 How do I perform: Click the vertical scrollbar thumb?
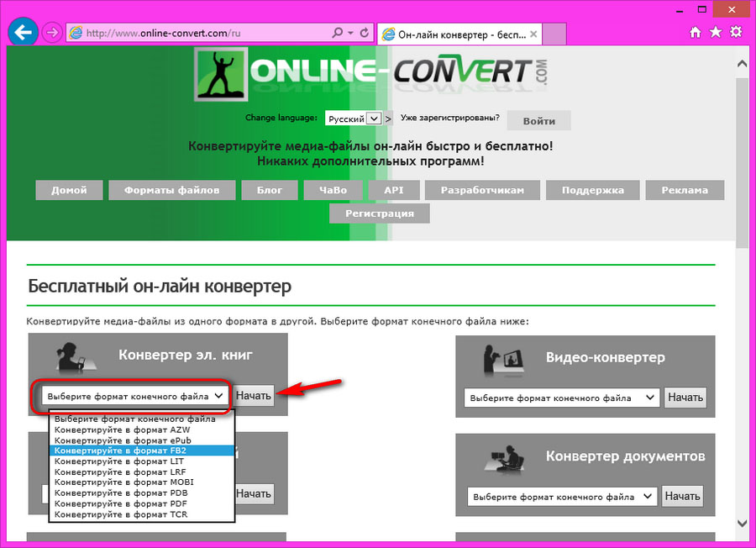(x=743, y=162)
